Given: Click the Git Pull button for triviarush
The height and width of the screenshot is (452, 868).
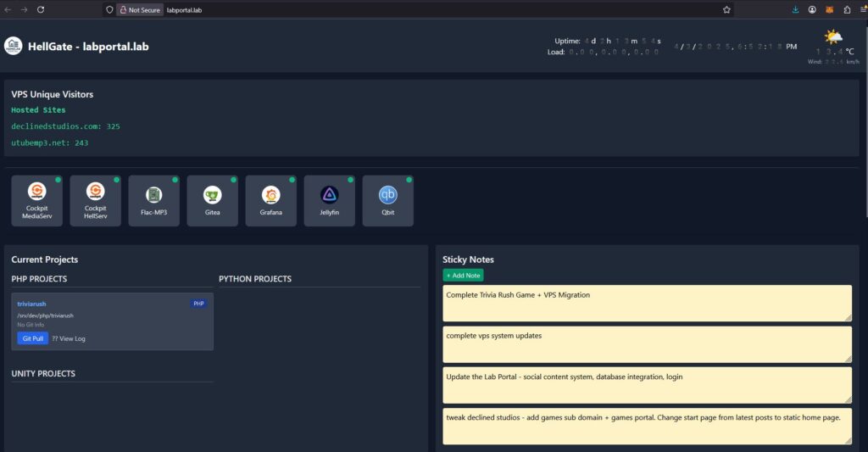Looking at the screenshot, I should point(33,338).
